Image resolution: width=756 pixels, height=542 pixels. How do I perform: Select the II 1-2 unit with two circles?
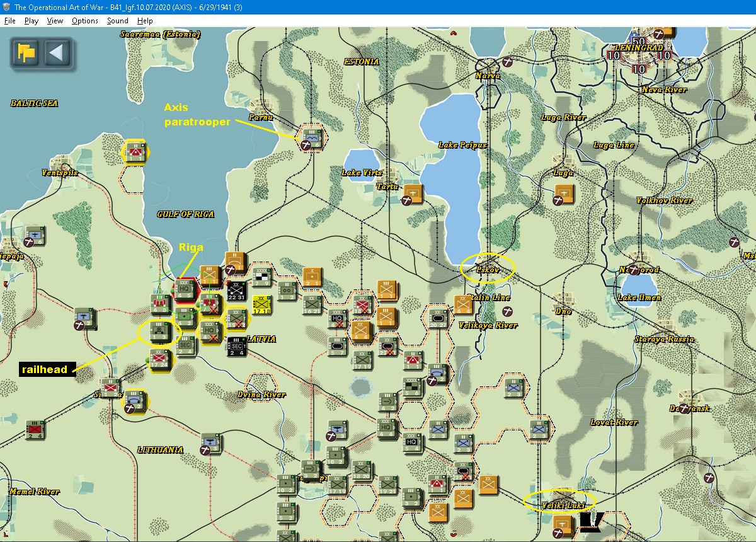(x=287, y=291)
